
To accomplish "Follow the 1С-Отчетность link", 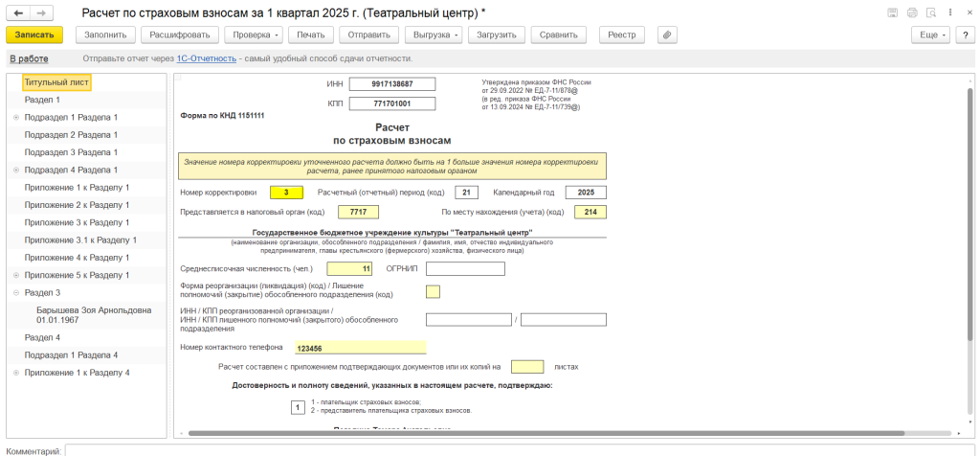I will [x=207, y=58].
